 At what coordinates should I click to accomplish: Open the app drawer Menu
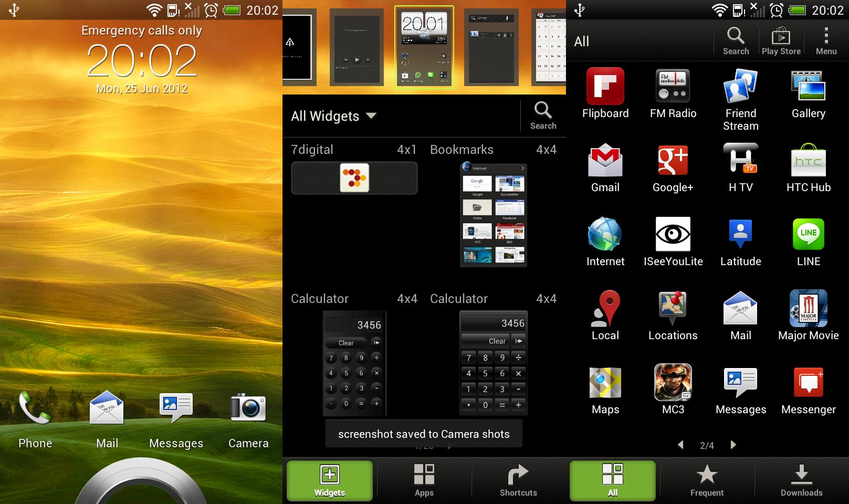[826, 41]
